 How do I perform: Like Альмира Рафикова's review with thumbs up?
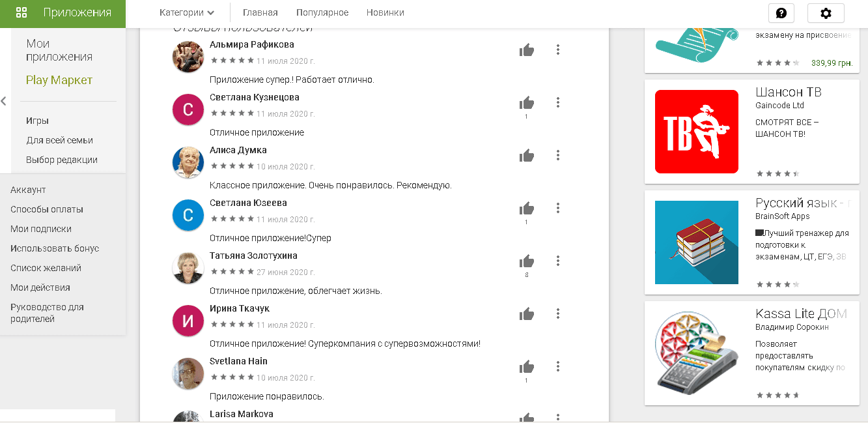coord(527,49)
